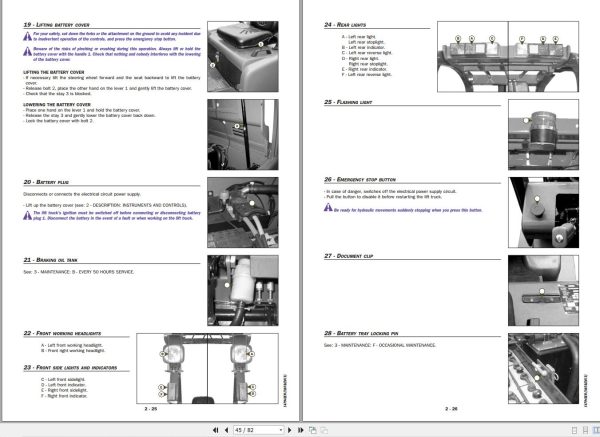Click the second warning triangle under Lifting battery cover

pyautogui.click(x=28, y=51)
